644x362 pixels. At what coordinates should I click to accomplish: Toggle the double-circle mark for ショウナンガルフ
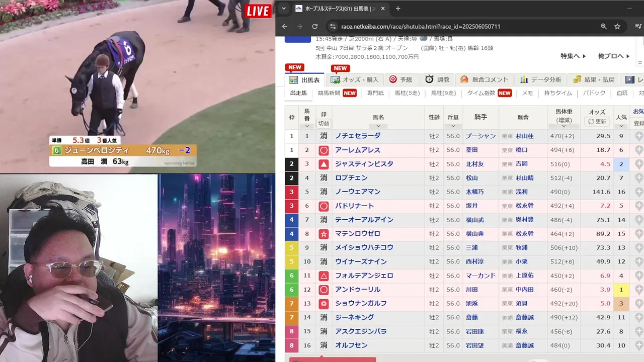(x=324, y=304)
